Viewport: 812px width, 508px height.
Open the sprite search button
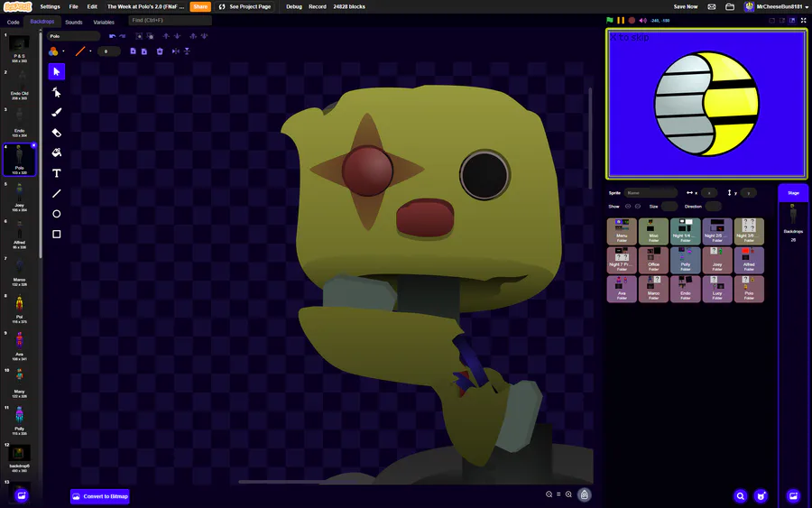pyautogui.click(x=741, y=496)
